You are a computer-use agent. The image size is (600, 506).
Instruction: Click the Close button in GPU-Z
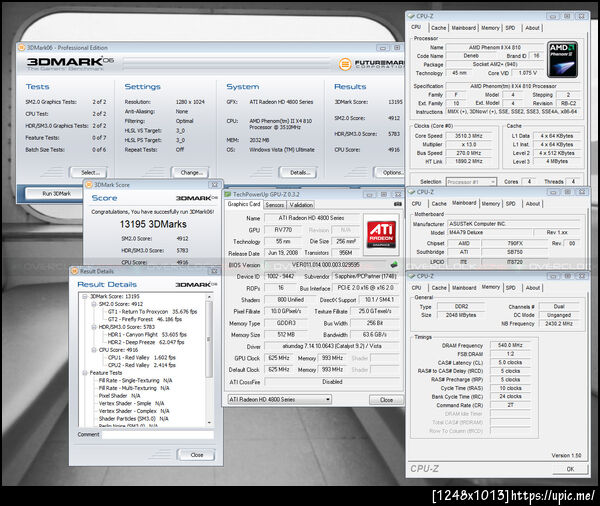[386, 400]
